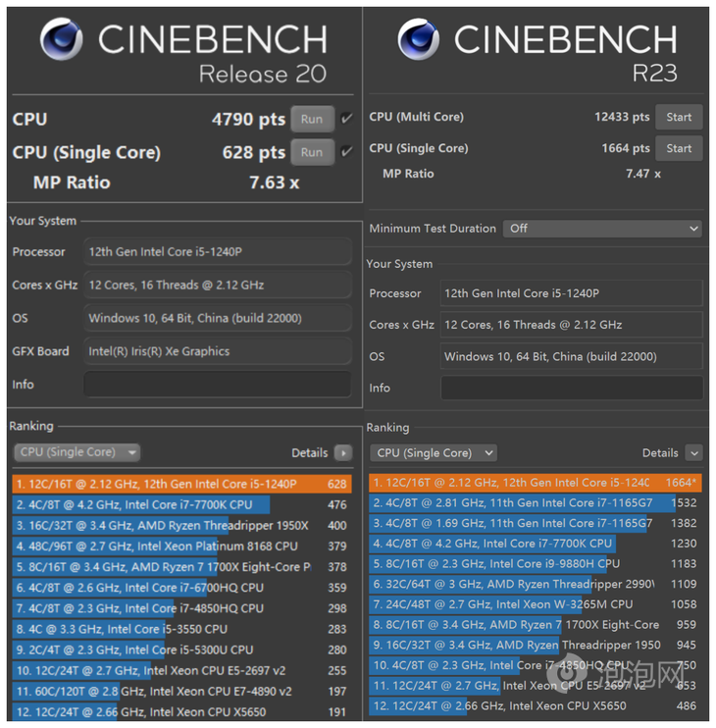Viewport: 716px width, 728px height.
Task: Open the Minimum Test Duration dropdown
Action: click(x=603, y=229)
